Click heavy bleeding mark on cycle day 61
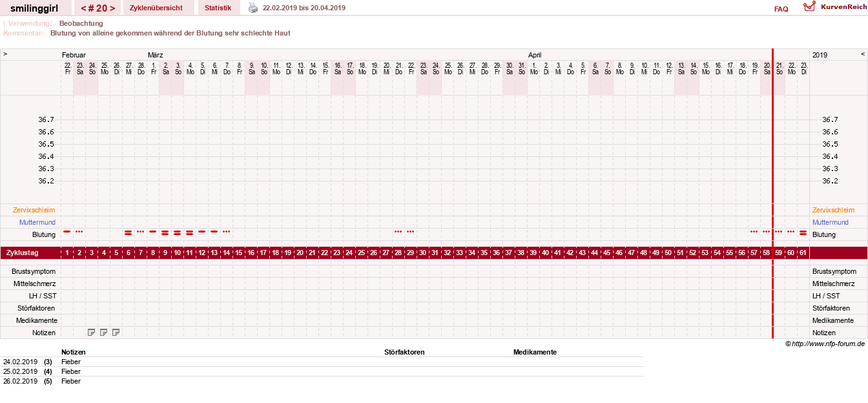This screenshot has height=403, width=868. (x=803, y=232)
